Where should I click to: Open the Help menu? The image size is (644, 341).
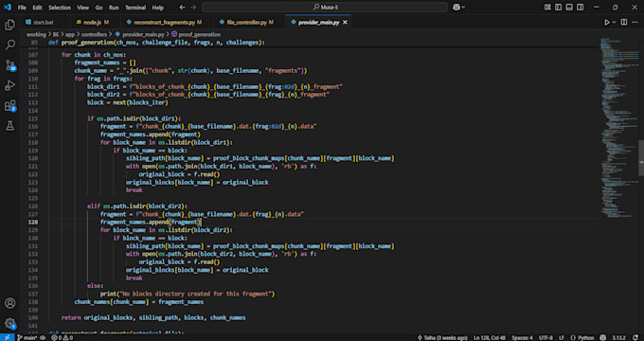click(x=158, y=8)
